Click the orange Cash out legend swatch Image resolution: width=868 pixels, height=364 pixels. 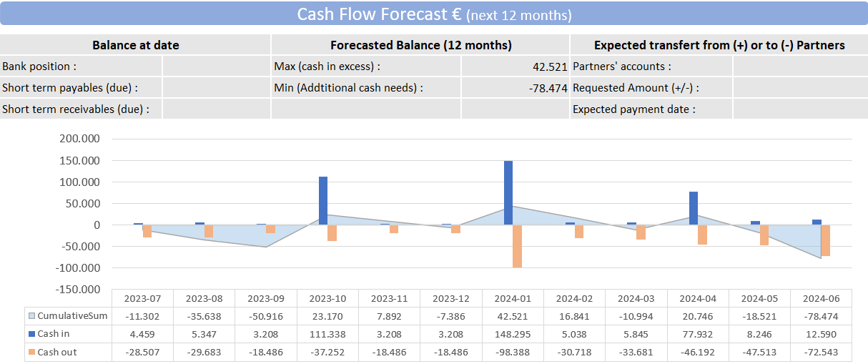coord(31,353)
